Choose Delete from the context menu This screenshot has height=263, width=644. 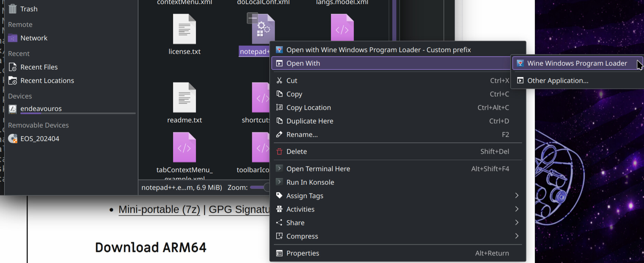[x=397, y=152]
